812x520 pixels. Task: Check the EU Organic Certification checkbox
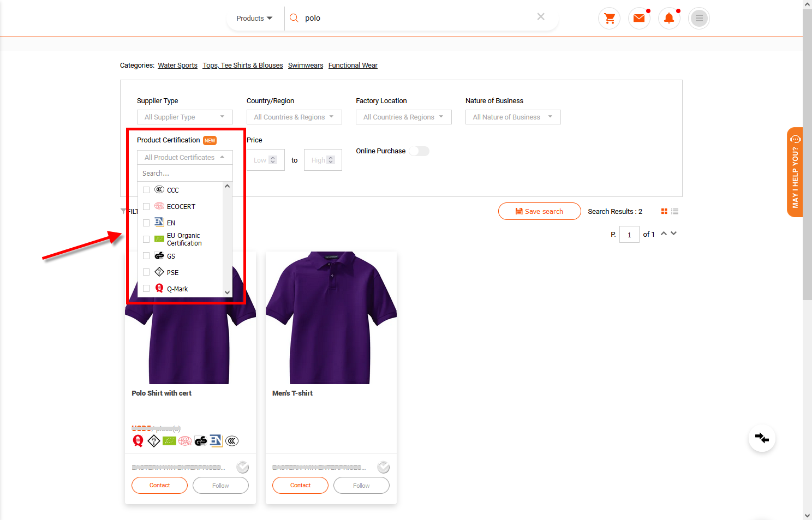[x=146, y=239]
